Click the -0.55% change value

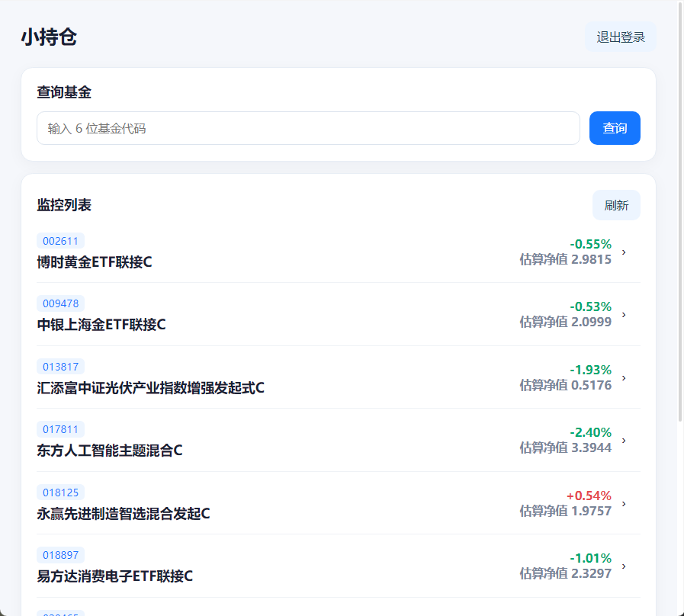coord(591,244)
